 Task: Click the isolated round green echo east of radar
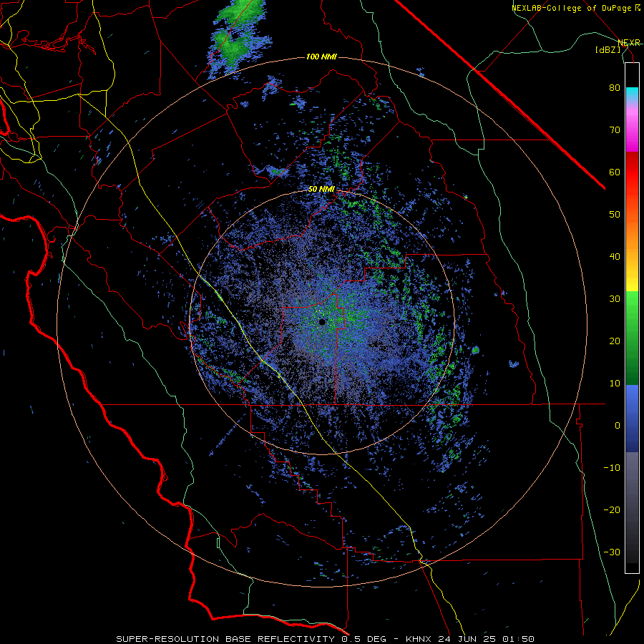476,350
